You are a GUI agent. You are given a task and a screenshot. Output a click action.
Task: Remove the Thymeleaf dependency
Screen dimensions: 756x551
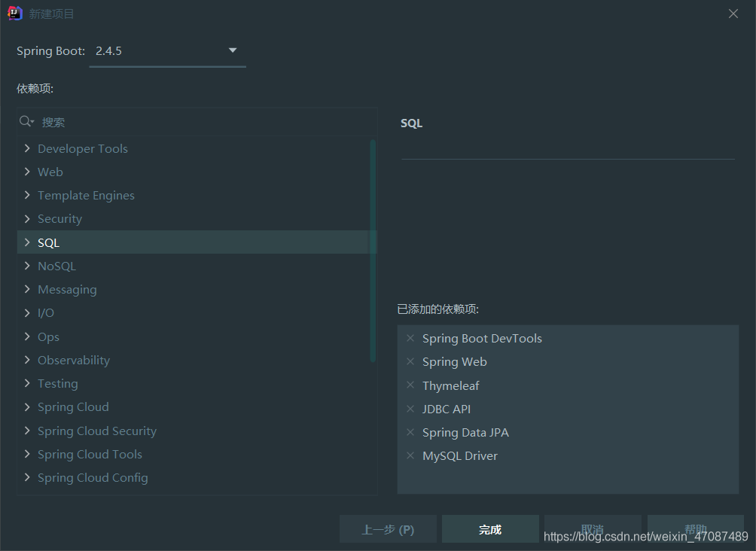click(410, 385)
